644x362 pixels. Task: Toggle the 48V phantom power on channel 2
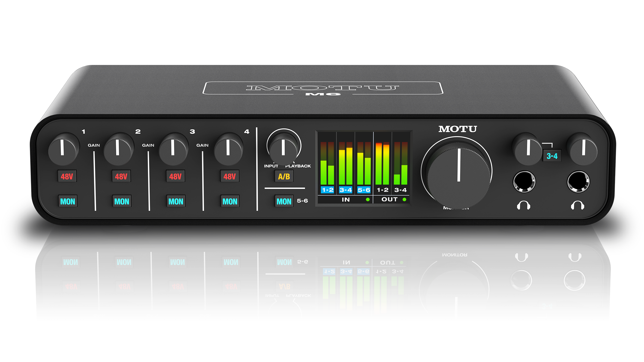coord(121,176)
